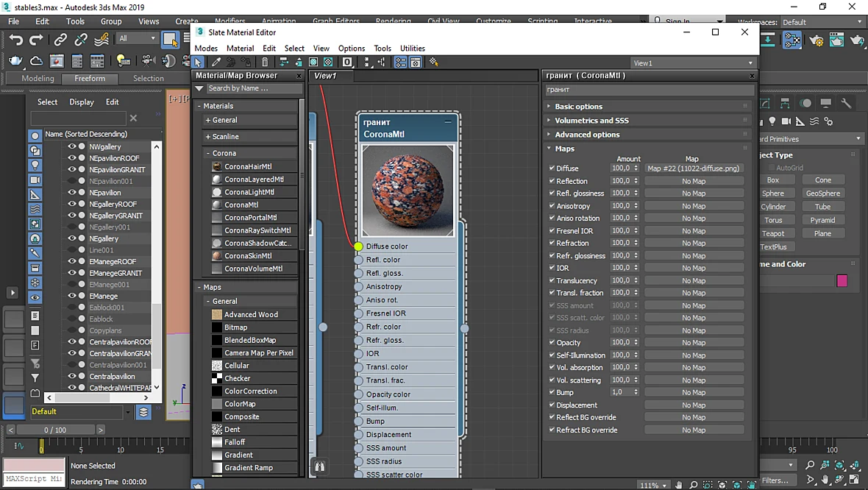
Task: Click No Map button for Bump
Action: pyautogui.click(x=694, y=393)
